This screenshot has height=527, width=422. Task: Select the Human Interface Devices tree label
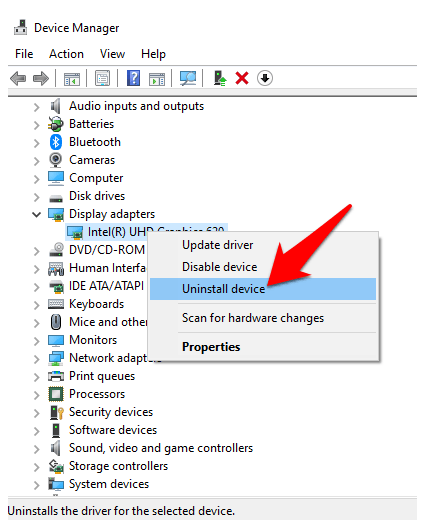tap(108, 268)
